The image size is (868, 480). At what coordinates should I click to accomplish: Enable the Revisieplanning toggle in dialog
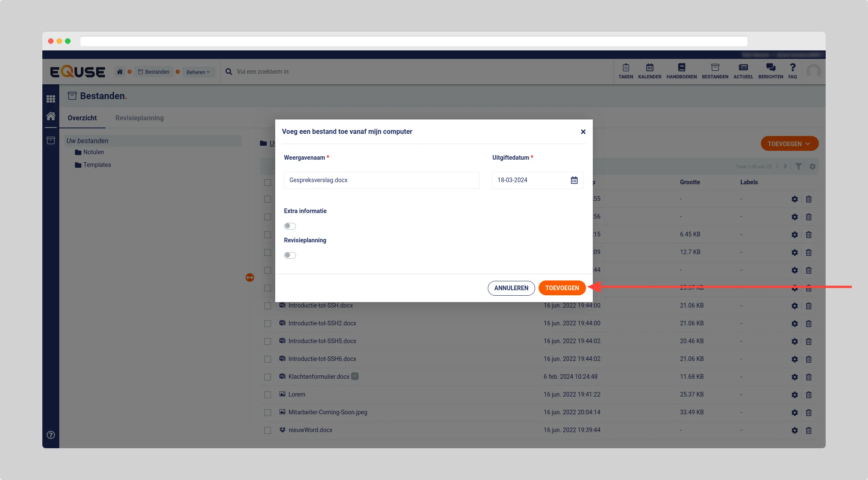pos(290,255)
